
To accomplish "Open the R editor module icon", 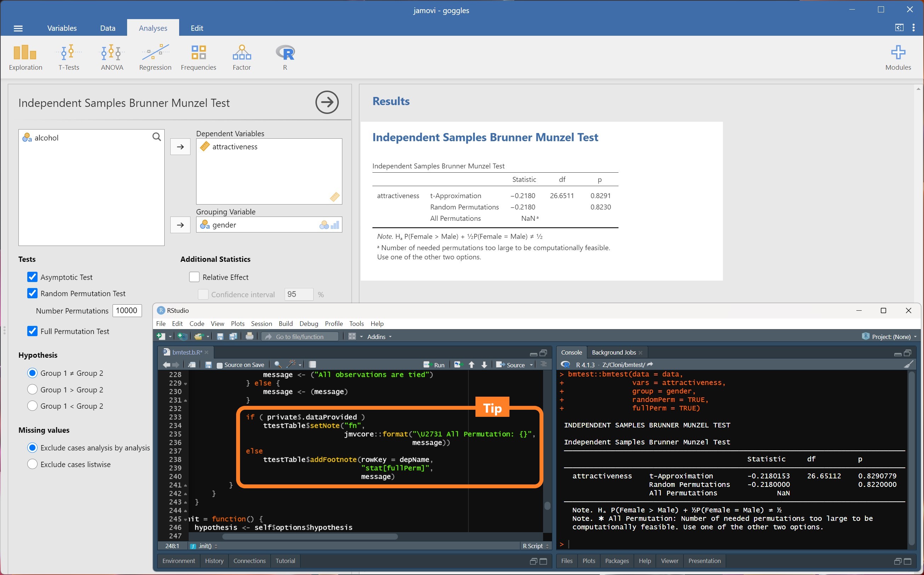I will [285, 57].
